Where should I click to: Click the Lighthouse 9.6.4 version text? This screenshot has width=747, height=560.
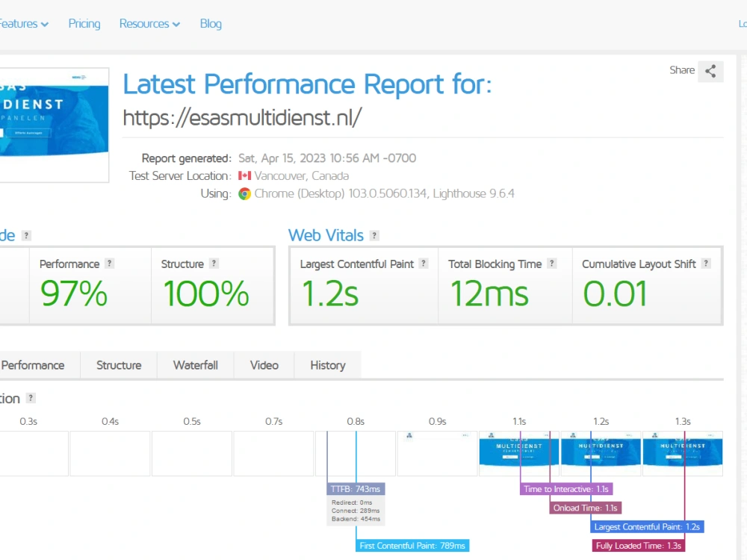coord(474,194)
